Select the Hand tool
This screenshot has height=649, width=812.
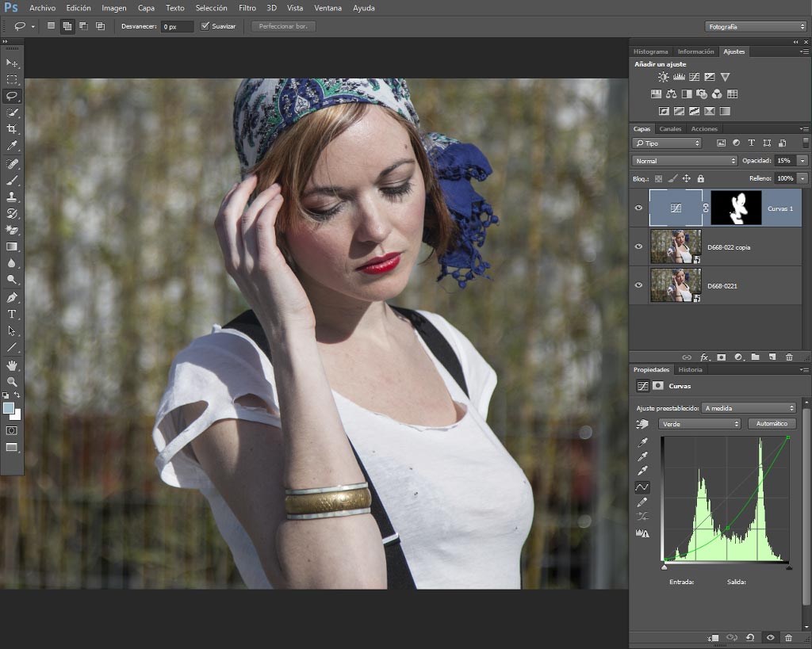coord(12,365)
